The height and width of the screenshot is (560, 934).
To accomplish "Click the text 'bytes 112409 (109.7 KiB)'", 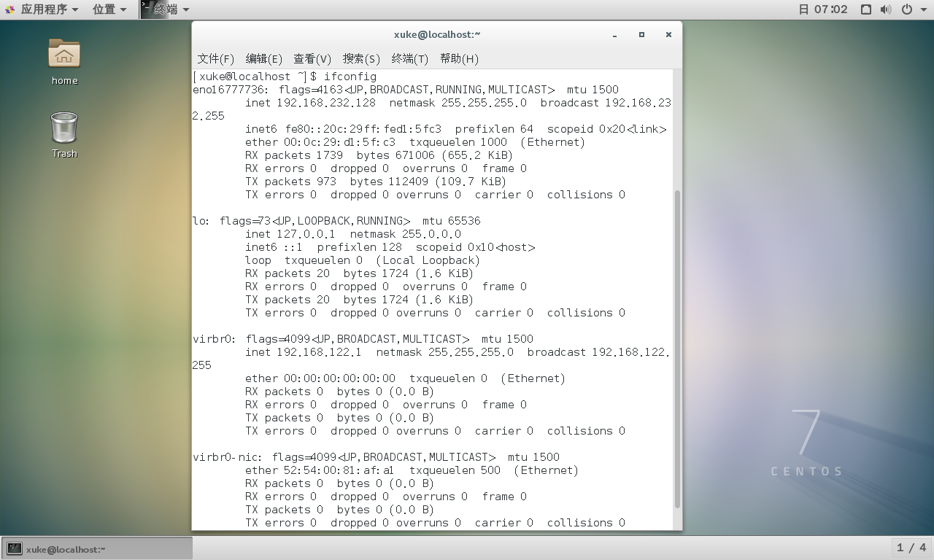I will tap(428, 182).
